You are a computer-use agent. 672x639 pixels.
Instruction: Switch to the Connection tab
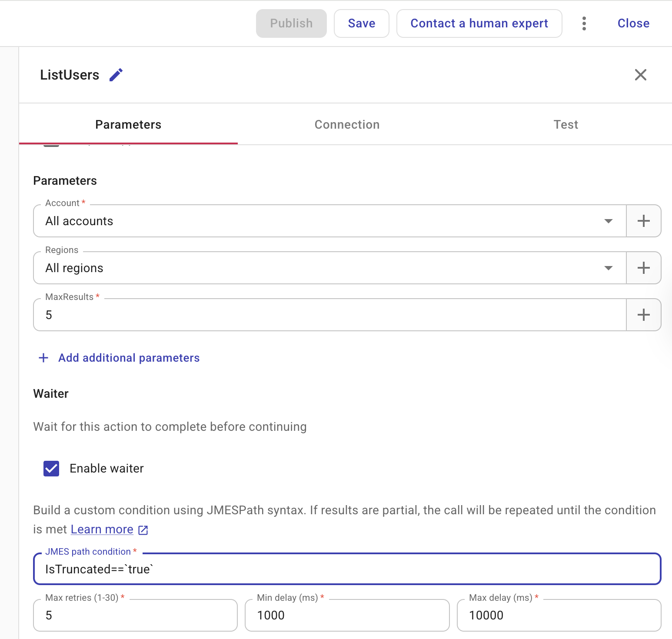(x=347, y=125)
